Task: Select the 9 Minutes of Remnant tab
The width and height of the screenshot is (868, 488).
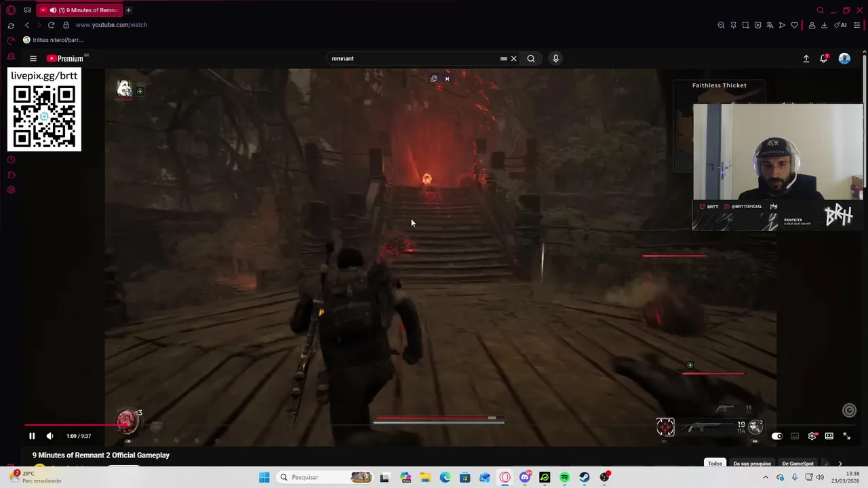Action: pos(80,10)
